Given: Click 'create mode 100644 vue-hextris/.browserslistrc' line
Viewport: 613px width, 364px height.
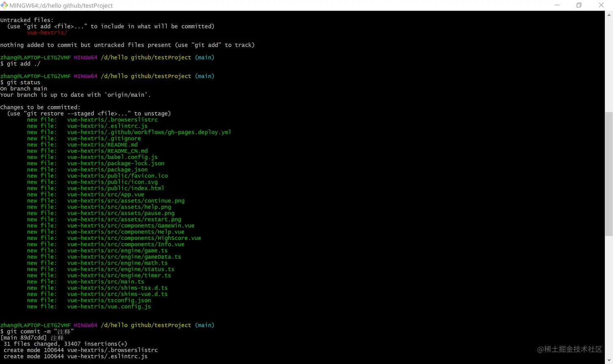Looking at the screenshot, I should point(81,350).
